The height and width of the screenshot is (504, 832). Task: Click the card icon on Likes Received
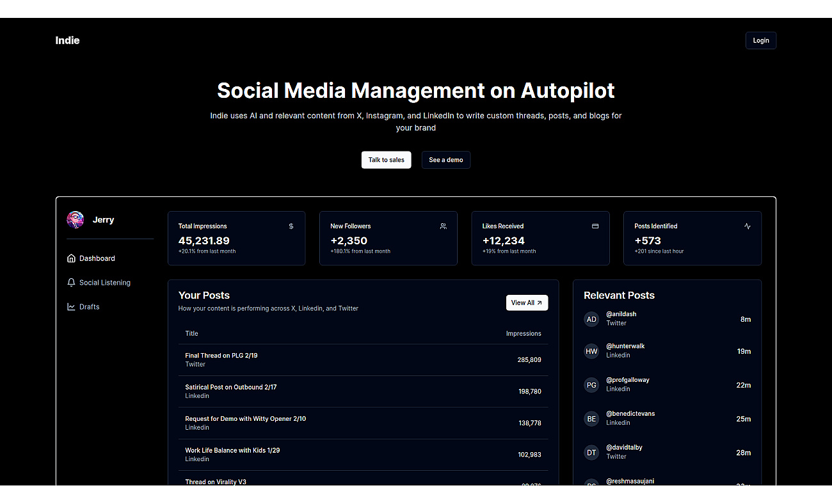pyautogui.click(x=595, y=226)
